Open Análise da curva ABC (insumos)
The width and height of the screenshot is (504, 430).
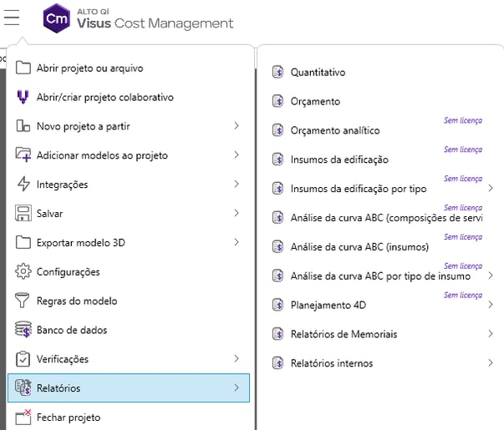(359, 247)
